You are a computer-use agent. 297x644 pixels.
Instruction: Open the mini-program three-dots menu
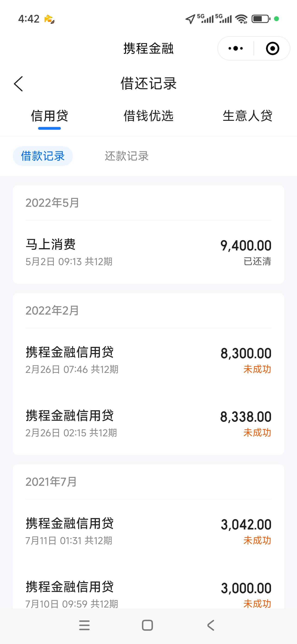[236, 48]
